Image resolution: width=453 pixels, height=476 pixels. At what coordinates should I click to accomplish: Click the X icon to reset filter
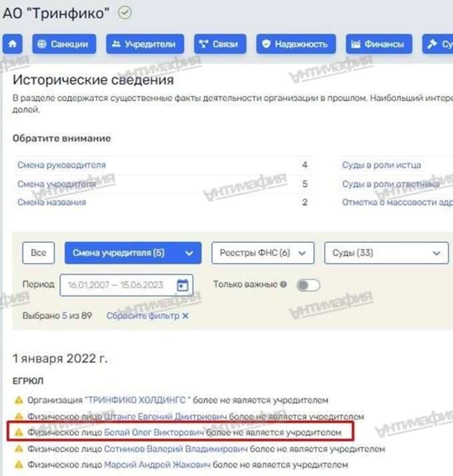coord(185,316)
